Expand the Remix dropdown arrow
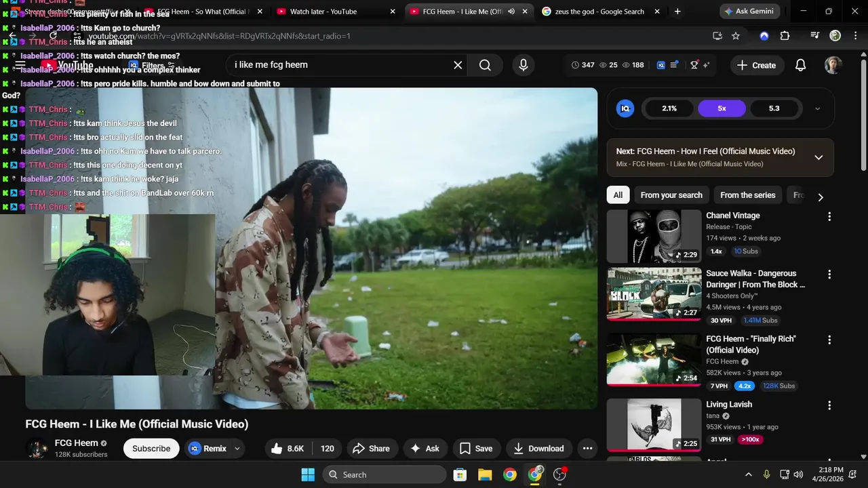The height and width of the screenshot is (488, 868). [237, 449]
